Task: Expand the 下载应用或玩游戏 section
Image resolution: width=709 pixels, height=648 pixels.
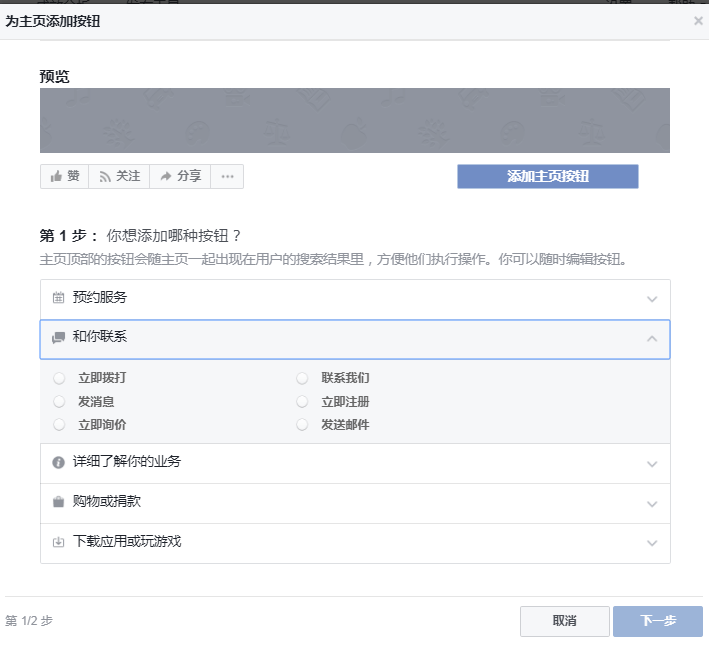Action: pos(355,544)
